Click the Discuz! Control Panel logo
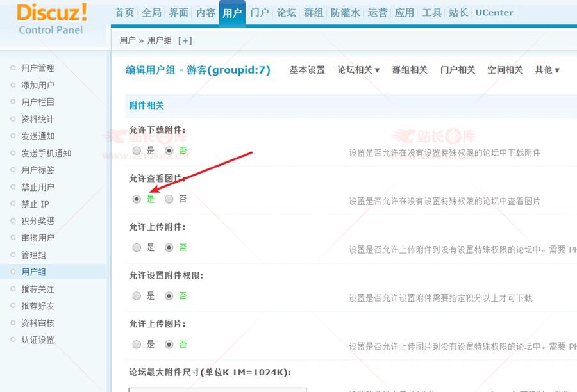This screenshot has width=577, height=392. [x=53, y=19]
